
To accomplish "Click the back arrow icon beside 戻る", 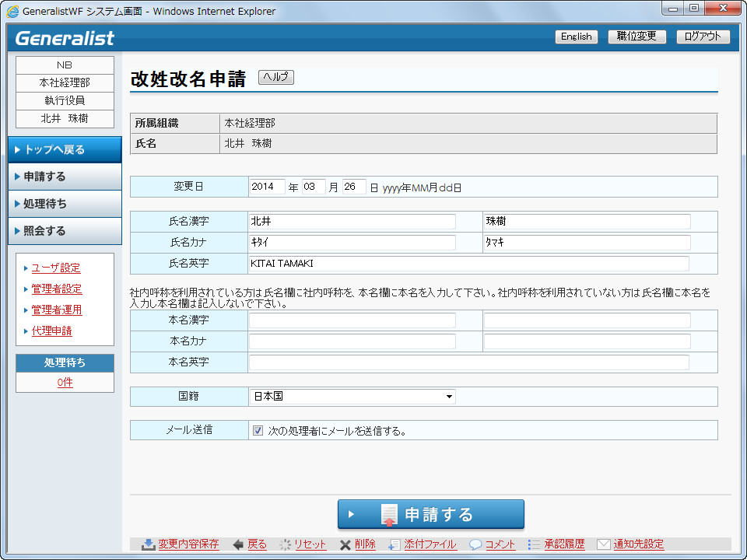I will pyautogui.click(x=238, y=544).
